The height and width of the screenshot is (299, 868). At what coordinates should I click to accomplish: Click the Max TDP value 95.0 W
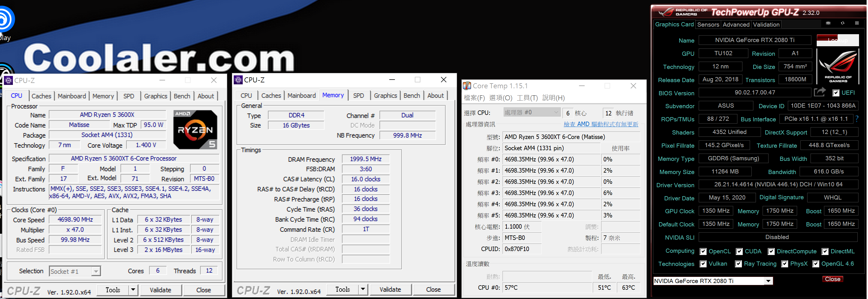pos(153,125)
